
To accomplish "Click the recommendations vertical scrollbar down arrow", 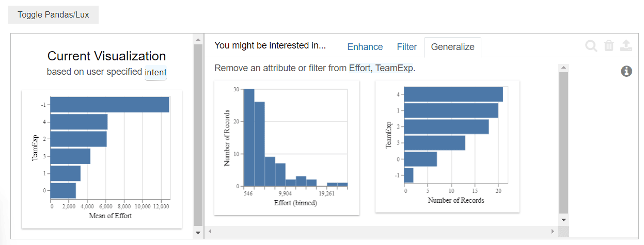I will [x=563, y=219].
